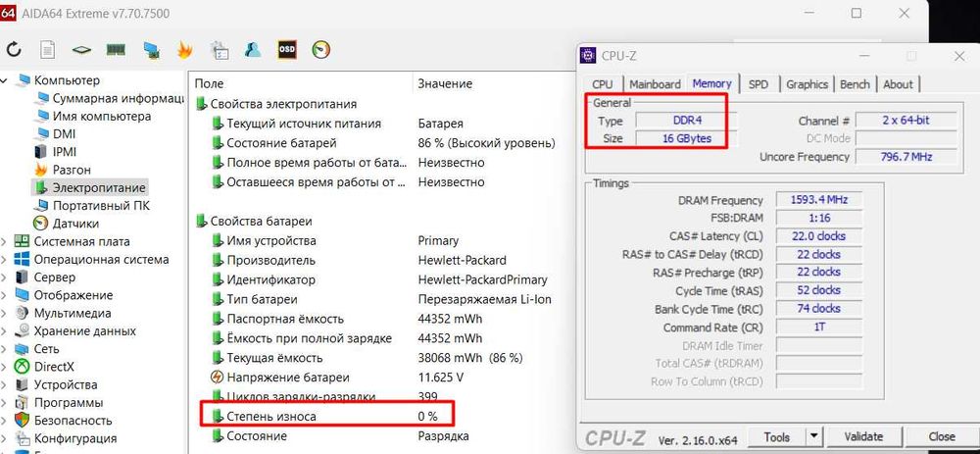Expand the Системная плата node arrow
Screen dimensions: 980x454
[4, 241]
